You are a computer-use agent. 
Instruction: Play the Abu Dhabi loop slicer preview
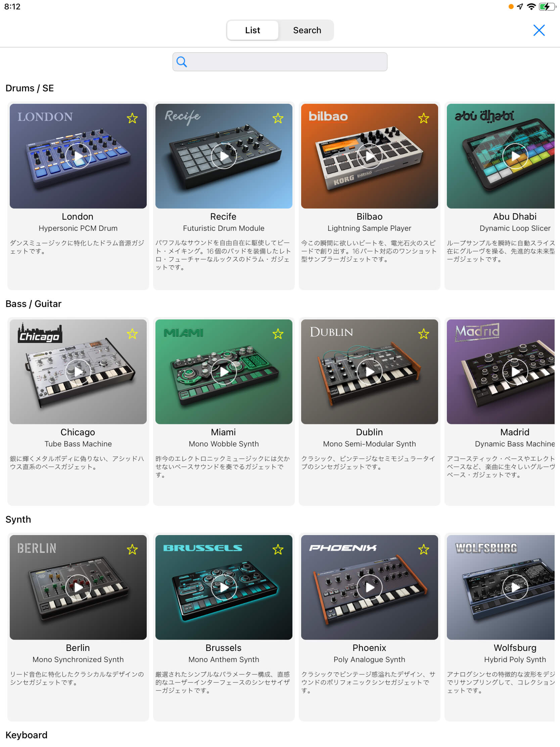pyautogui.click(x=515, y=156)
